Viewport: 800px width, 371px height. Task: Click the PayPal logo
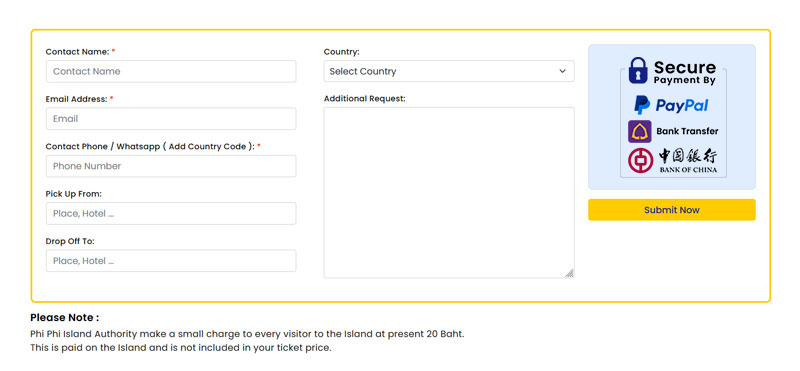pyautogui.click(x=671, y=105)
